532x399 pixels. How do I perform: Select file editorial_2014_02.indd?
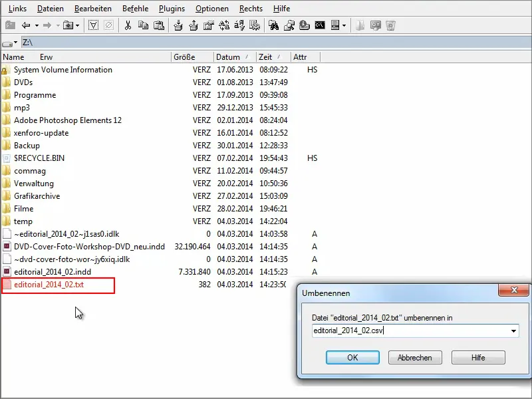coord(53,272)
